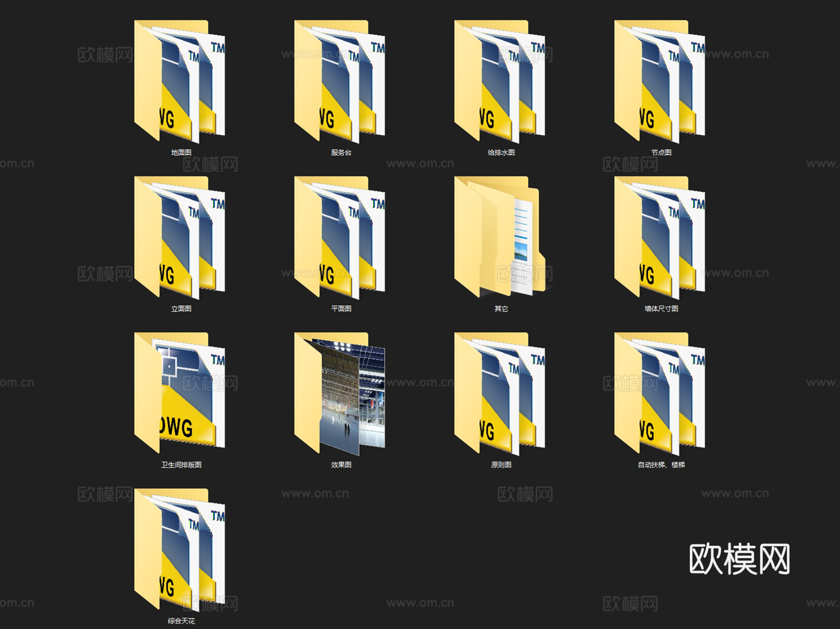Click the 自动扶梯、楼梯 name label

pyautogui.click(x=661, y=465)
